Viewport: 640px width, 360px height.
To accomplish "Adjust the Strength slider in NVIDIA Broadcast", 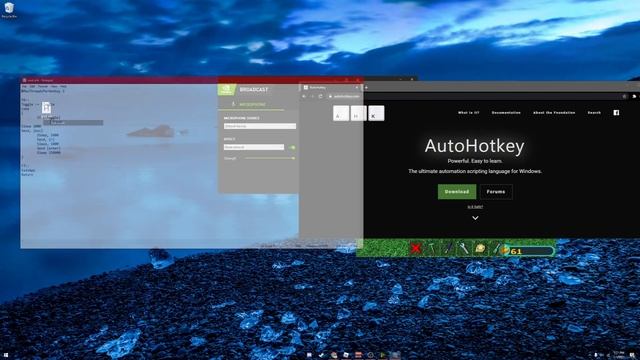I will point(269,158).
